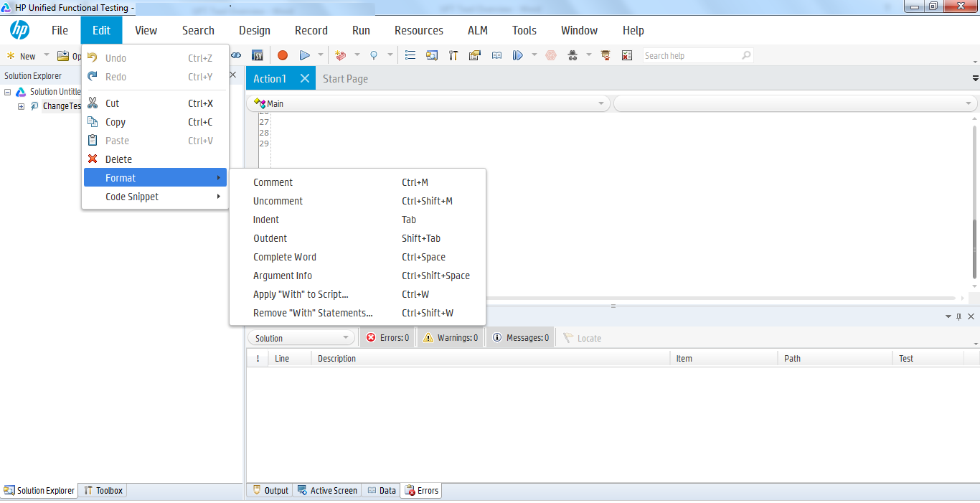Viewport: 980px width, 503px height.
Task: Click the Excel-style data table toolbar icon
Action: [x=626, y=55]
